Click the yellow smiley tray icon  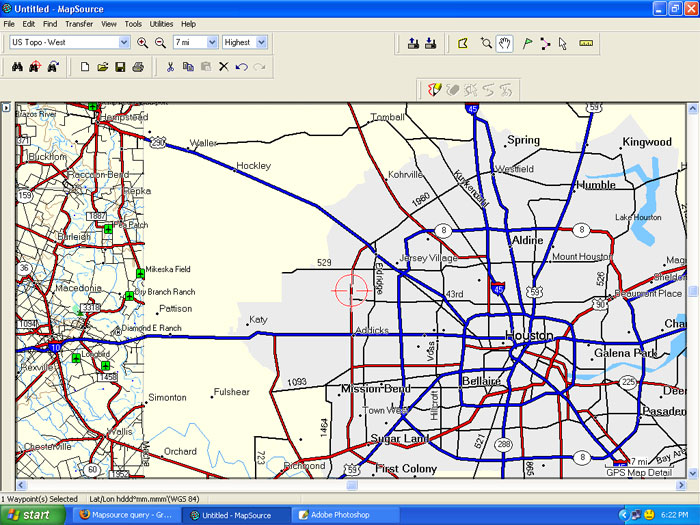click(649, 515)
